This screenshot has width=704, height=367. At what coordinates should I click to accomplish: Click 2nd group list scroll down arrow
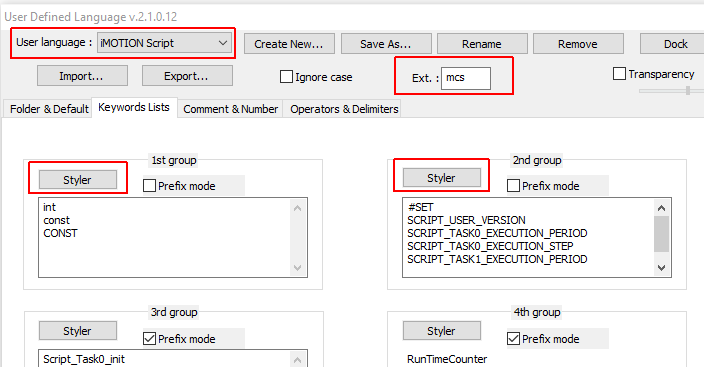tap(661, 268)
